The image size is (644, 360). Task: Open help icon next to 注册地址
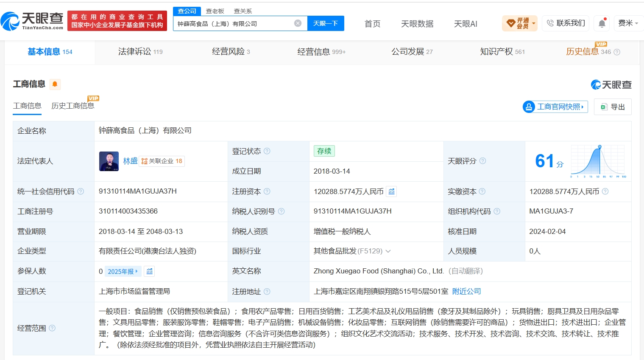coord(267,292)
